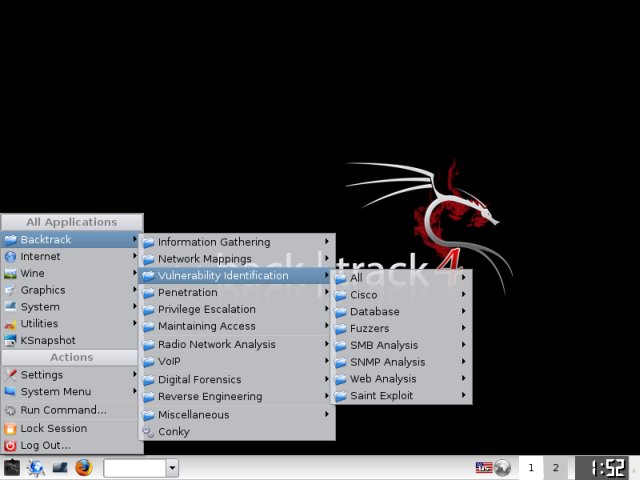
Task: Click the Graphics menu label
Action: (x=43, y=290)
